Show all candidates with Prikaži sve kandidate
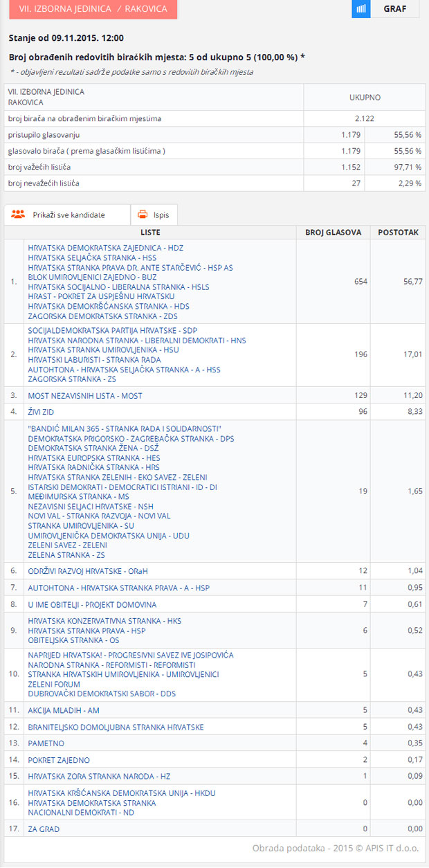This screenshot has width=429, height=868. pyautogui.click(x=69, y=215)
